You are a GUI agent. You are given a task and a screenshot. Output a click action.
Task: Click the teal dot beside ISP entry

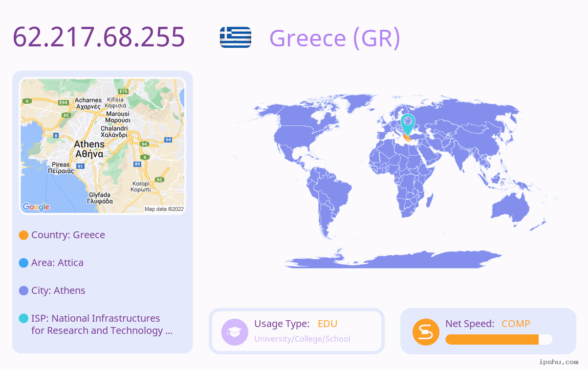[23, 319]
